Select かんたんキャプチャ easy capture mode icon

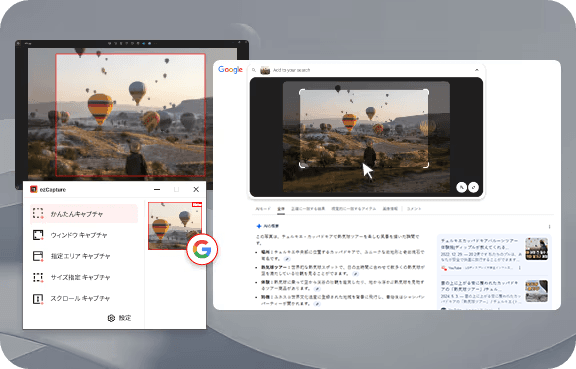click(38, 213)
